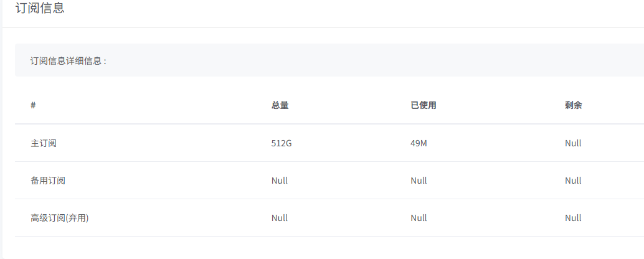Viewport: 644px width, 259px height.
Task: Click the # column header
Action: pyautogui.click(x=33, y=105)
